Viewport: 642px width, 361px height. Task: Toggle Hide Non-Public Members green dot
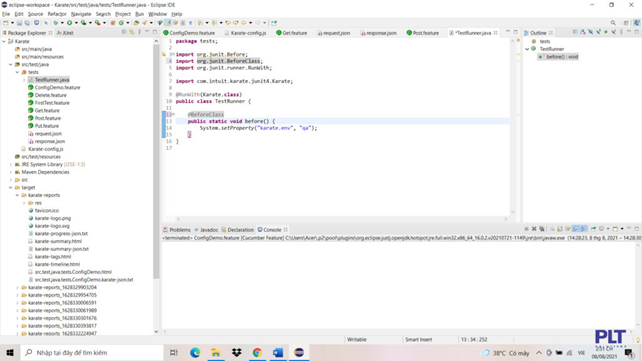606,32
